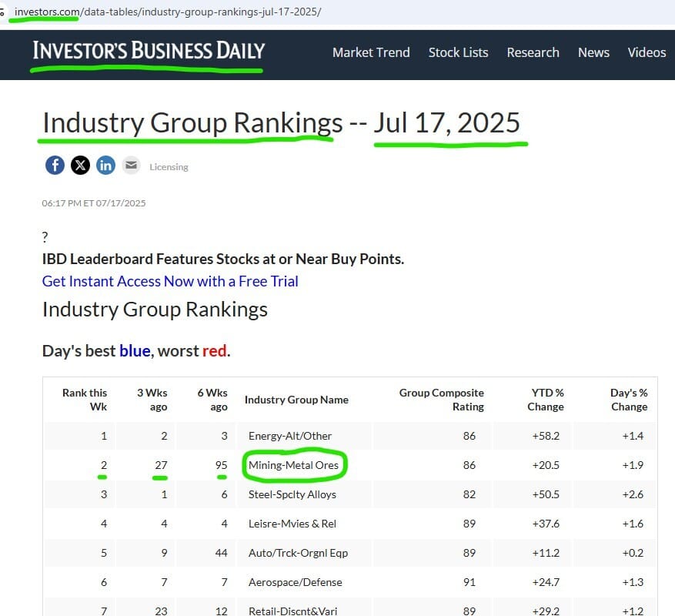Open the Market Trend menu

tap(371, 52)
